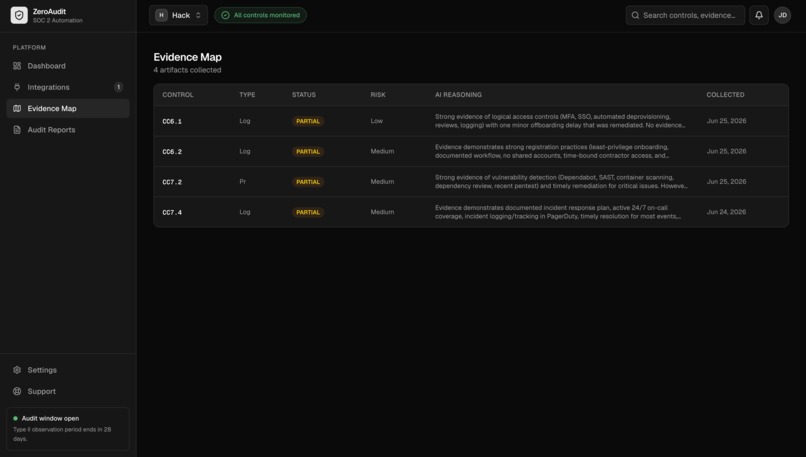
Task: Click PARTIAL status badge for CC6.2
Action: (308, 152)
